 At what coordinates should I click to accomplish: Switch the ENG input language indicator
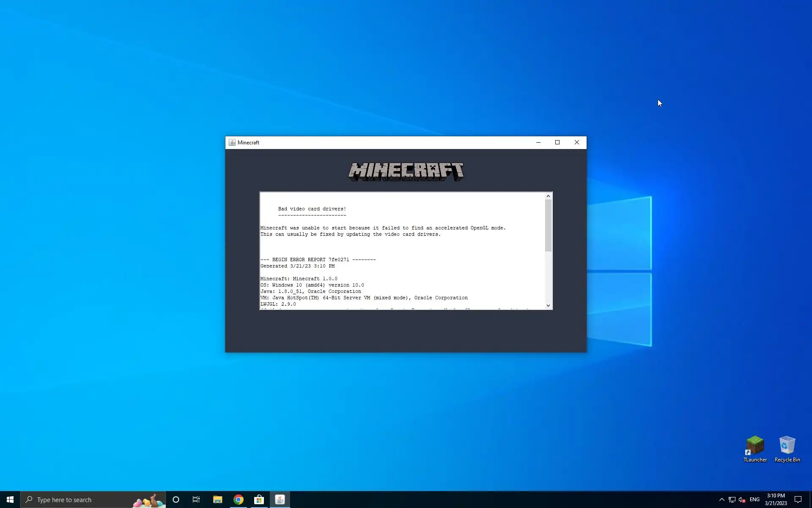(754, 500)
